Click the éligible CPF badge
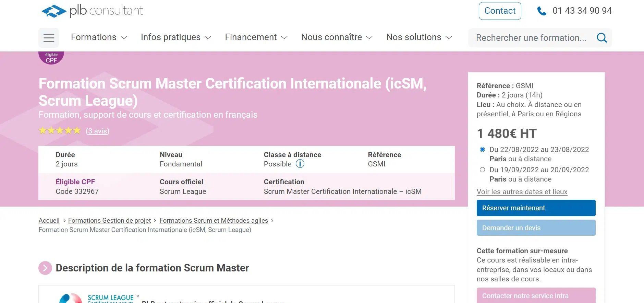The height and width of the screenshot is (303, 644). coord(51,58)
